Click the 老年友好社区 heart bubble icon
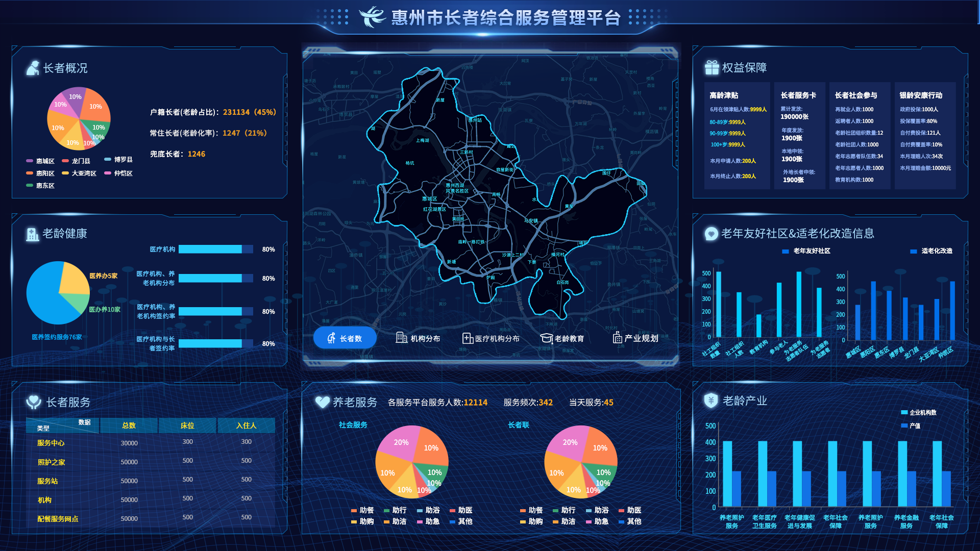 point(711,234)
